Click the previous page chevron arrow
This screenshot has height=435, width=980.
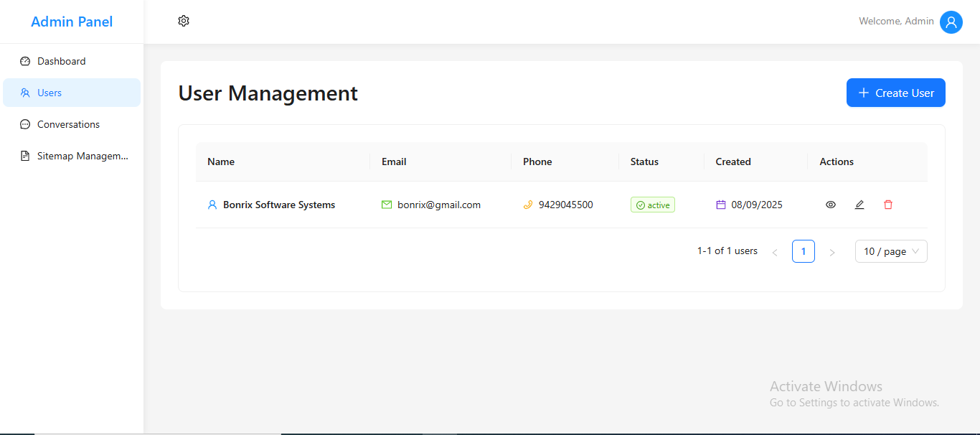[x=775, y=252]
